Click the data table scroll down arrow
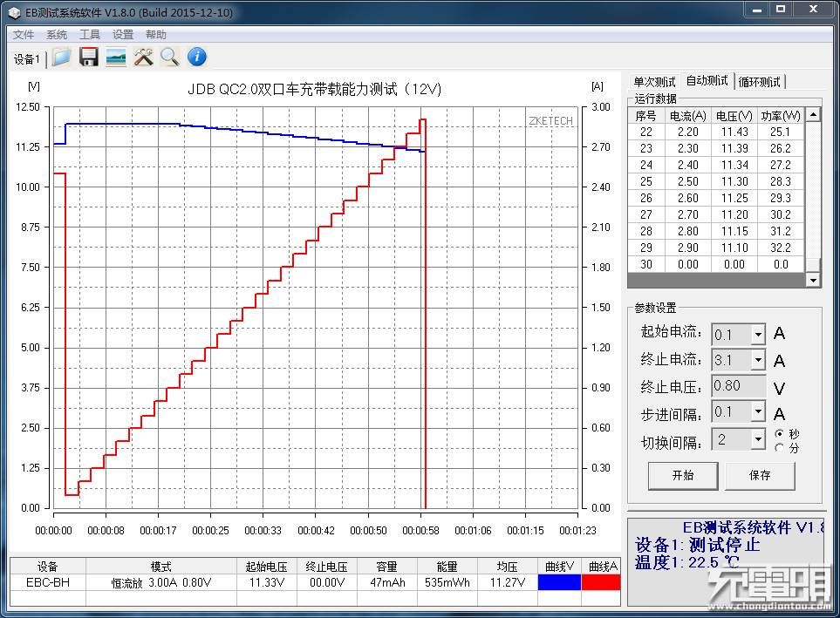This screenshot has height=618, width=840. [x=813, y=280]
